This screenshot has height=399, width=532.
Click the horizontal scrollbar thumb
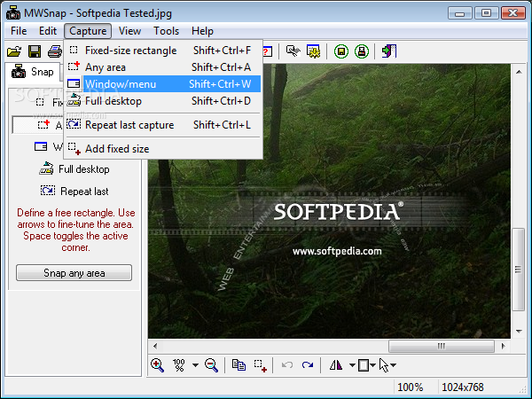441,346
